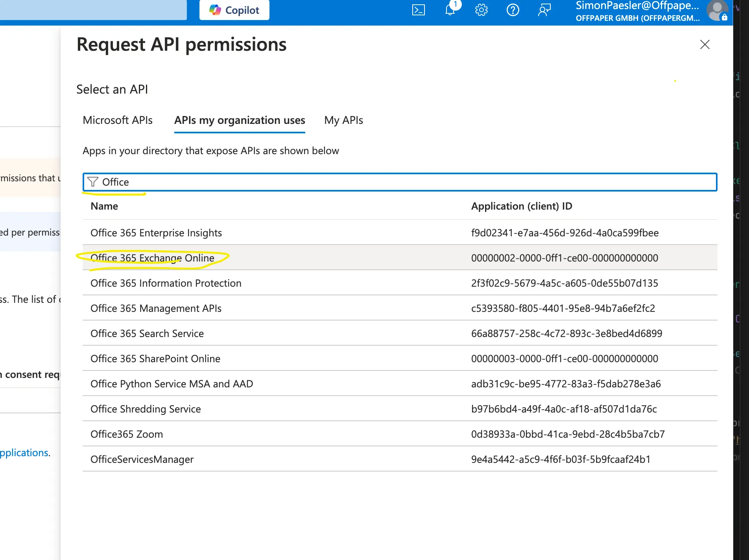This screenshot has width=749, height=560.
Task: Switch to the Microsoft APIs tab
Action: click(118, 120)
